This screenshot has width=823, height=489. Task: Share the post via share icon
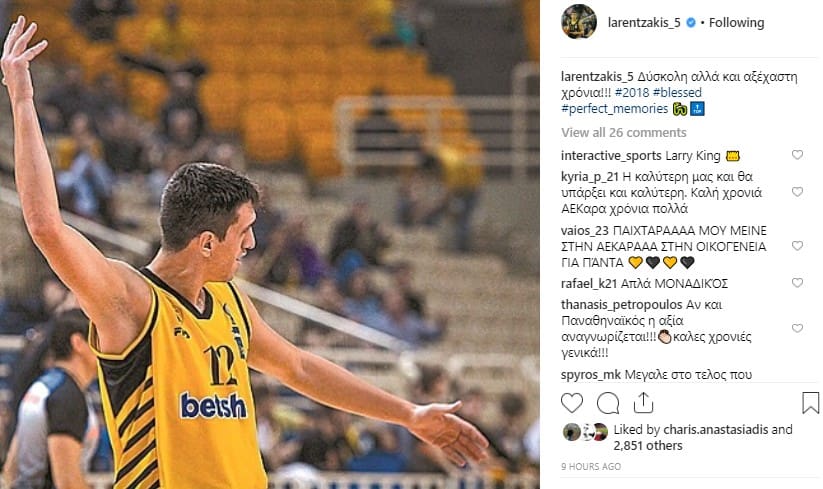643,402
